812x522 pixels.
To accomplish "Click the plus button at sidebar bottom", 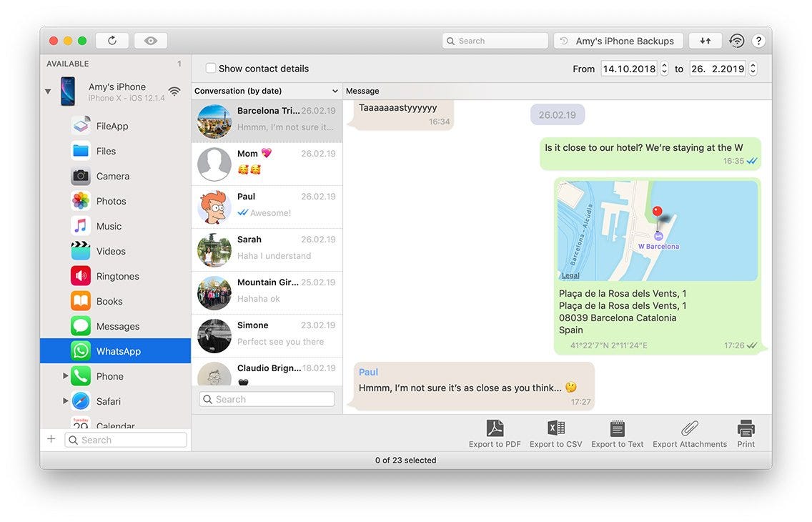I will click(x=51, y=439).
